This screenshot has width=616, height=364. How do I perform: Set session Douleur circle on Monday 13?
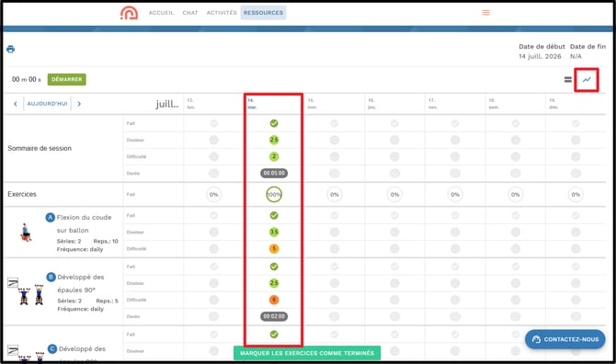coord(213,140)
